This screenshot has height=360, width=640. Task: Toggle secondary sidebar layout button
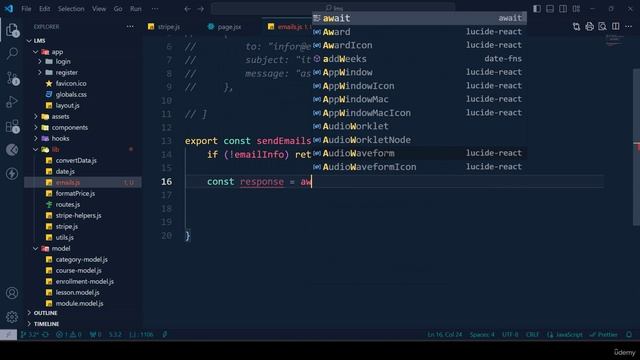pos(563,9)
